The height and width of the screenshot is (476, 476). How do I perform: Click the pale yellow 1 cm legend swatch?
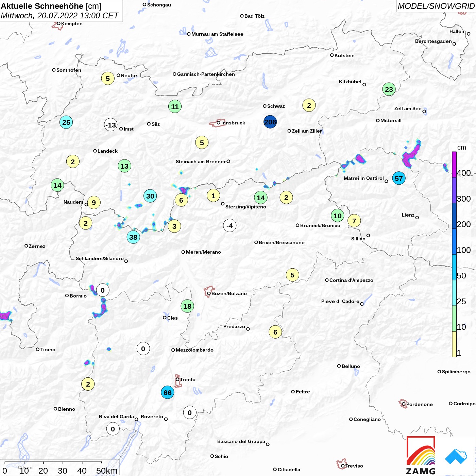(x=454, y=344)
